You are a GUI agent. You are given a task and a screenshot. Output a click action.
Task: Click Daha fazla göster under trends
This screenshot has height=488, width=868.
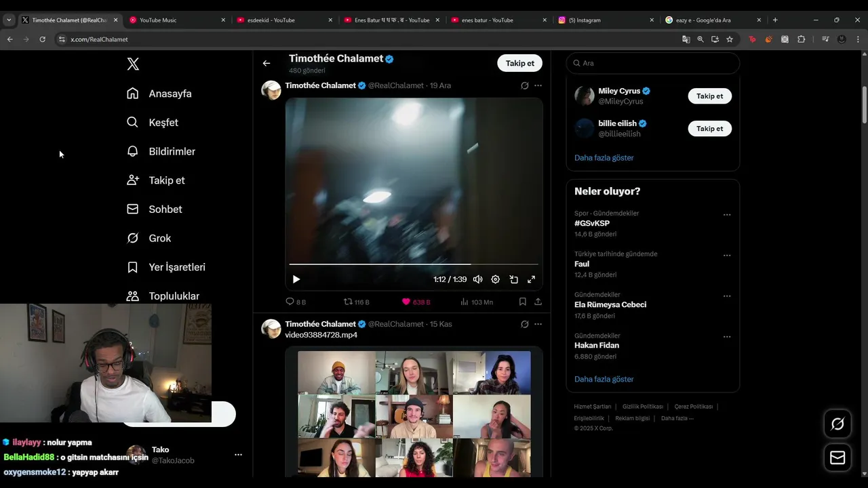[x=604, y=380]
